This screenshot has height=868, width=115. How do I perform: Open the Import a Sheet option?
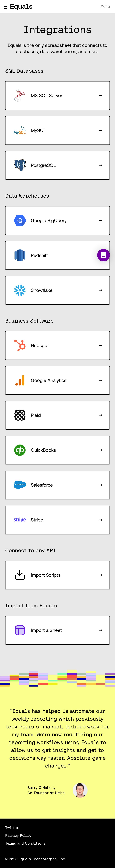(57, 630)
